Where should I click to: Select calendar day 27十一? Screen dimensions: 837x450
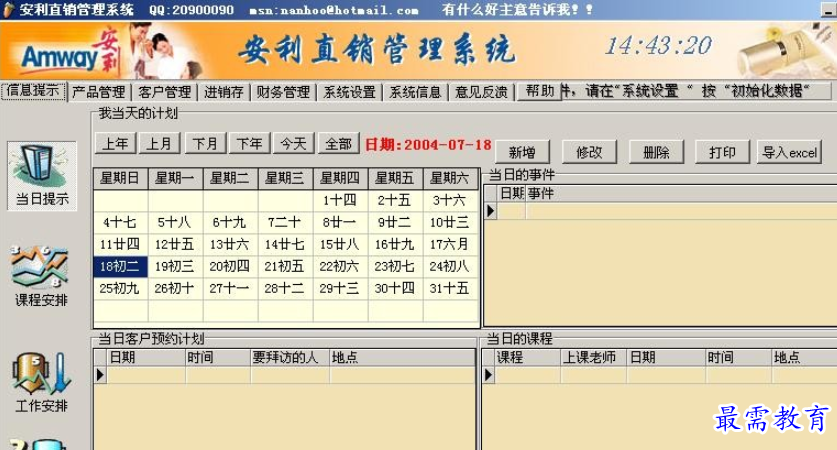click(230, 288)
